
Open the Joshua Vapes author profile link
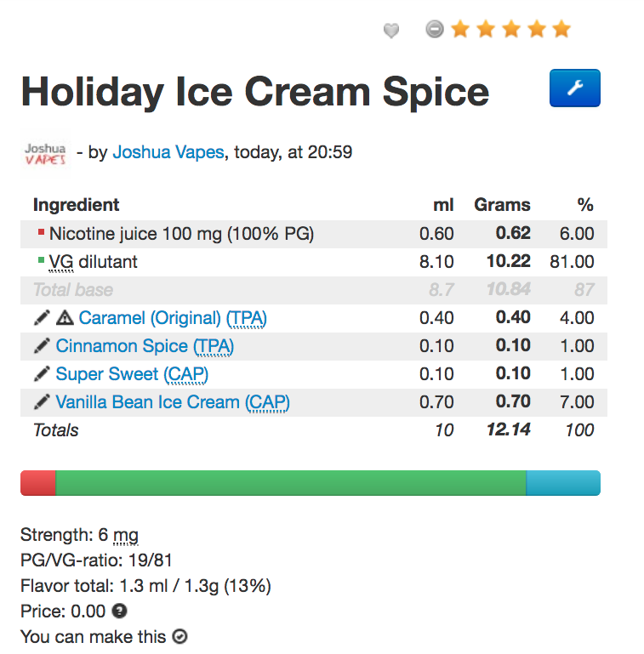pos(168,153)
